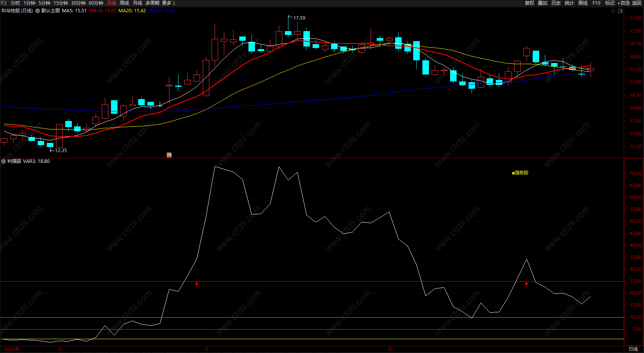The width and height of the screenshot is (644, 353).
Task: Click the 17.59 high price label
Action: [x=299, y=18]
